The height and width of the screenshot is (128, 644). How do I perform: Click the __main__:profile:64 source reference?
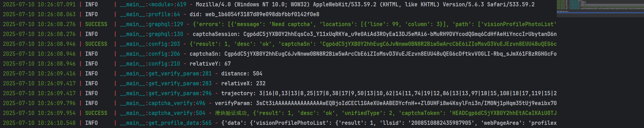(150, 14)
